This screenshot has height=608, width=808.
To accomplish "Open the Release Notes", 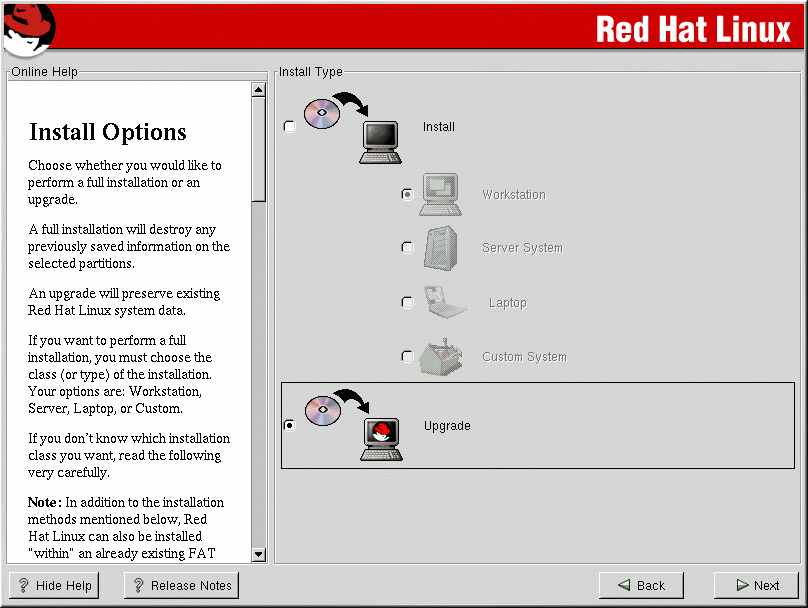I will tap(181, 586).
